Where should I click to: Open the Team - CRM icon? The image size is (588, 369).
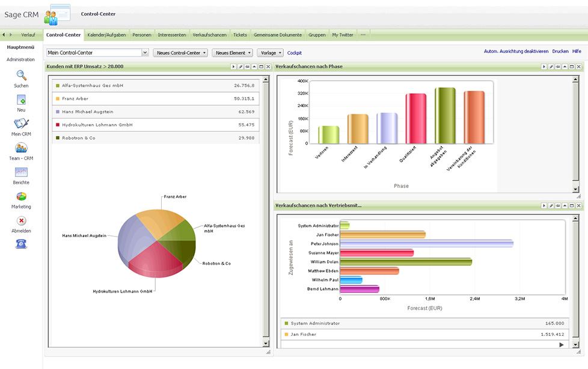[x=21, y=148]
